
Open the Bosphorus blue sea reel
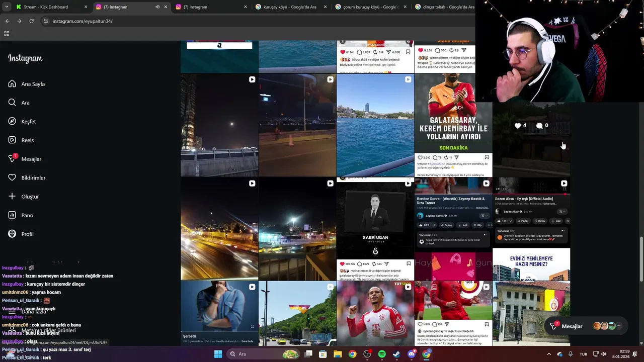(375, 125)
